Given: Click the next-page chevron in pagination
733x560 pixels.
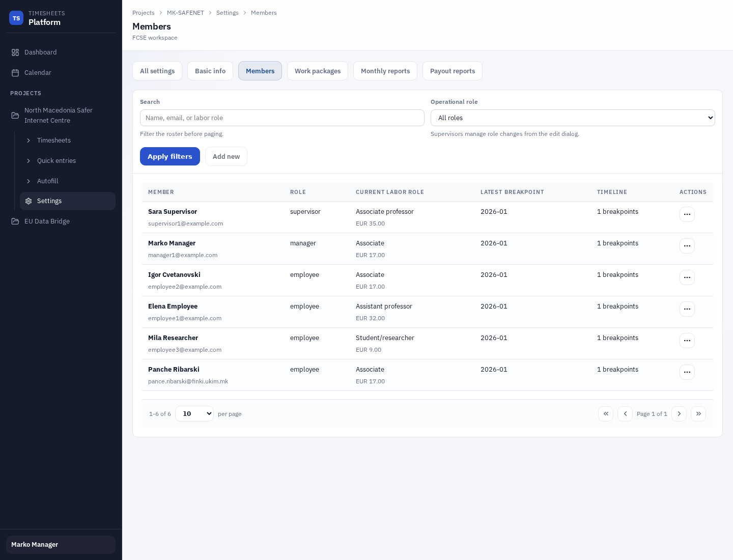Looking at the screenshot, I should (x=679, y=414).
